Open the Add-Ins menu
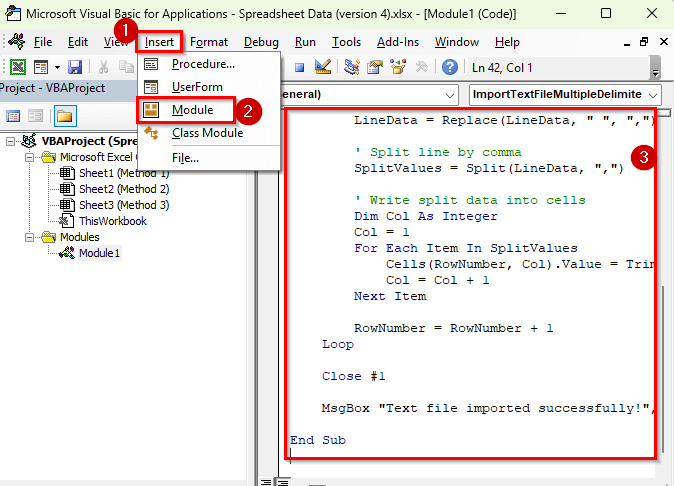Screen dimensions: 674x486 pos(398,42)
